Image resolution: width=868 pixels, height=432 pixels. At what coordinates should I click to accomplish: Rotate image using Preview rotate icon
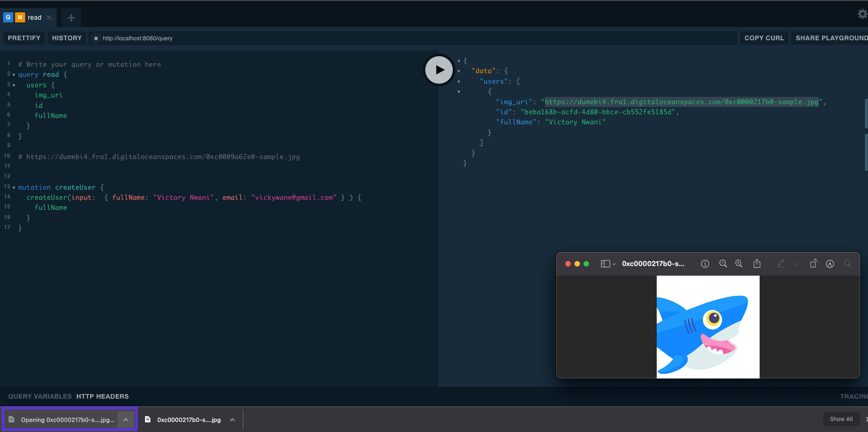[814, 263]
